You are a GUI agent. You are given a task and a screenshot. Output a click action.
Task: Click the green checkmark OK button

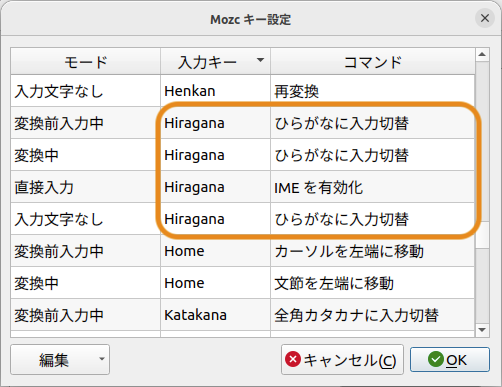click(x=450, y=360)
